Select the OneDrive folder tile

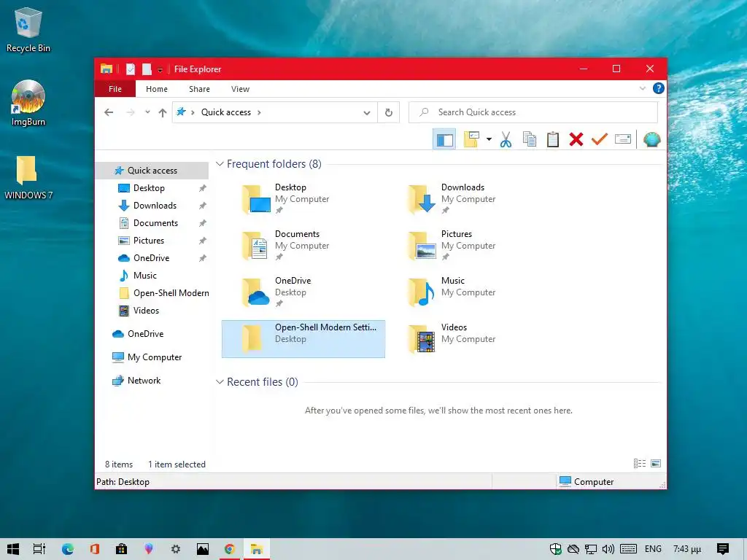(x=303, y=292)
